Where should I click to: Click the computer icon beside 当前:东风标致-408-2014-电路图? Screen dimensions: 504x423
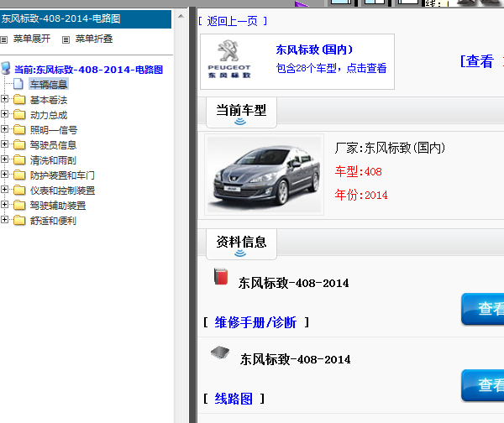click(6, 69)
